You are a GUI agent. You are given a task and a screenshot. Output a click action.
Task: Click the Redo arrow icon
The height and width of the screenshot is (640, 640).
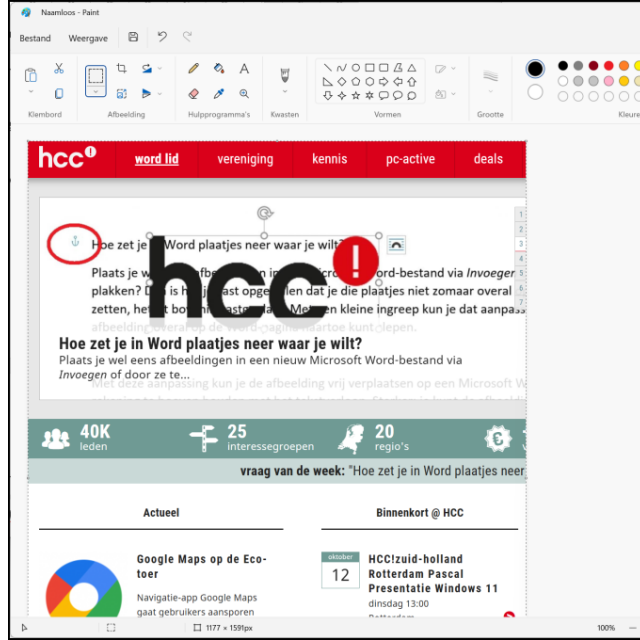[x=187, y=37]
